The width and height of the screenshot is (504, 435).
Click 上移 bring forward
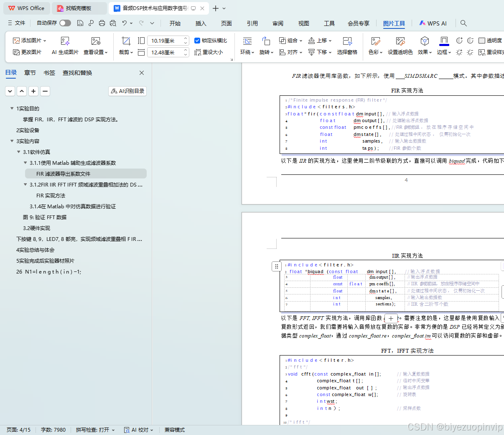[320, 41]
